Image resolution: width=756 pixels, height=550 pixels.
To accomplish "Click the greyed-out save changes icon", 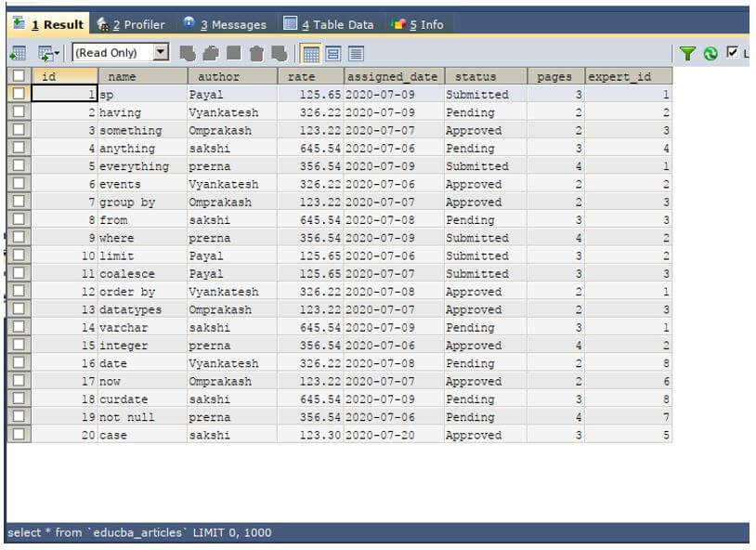I will [x=234, y=53].
